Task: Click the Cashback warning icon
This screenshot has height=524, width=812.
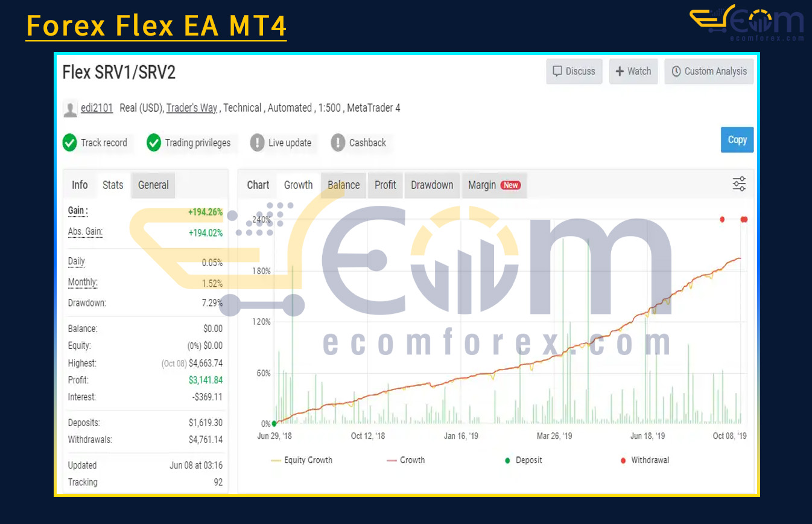Action: point(338,142)
